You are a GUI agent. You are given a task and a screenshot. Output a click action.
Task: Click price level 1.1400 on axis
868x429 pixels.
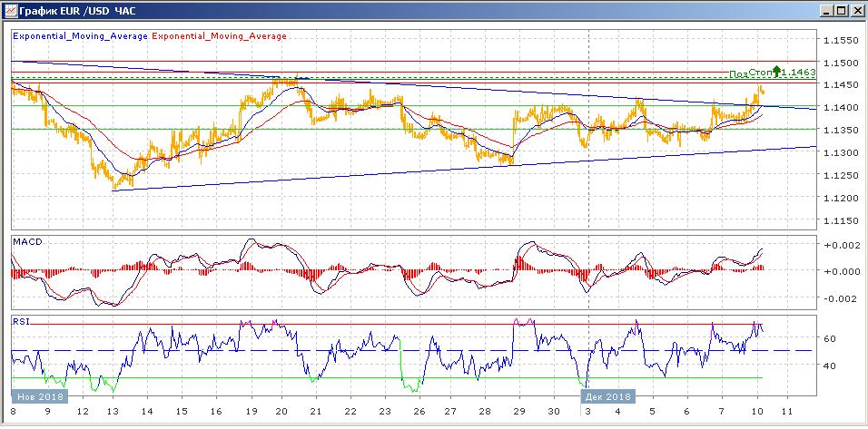tap(841, 107)
